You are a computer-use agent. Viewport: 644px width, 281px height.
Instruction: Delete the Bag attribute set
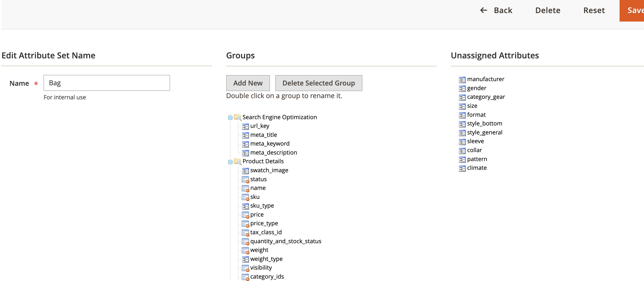(x=547, y=10)
